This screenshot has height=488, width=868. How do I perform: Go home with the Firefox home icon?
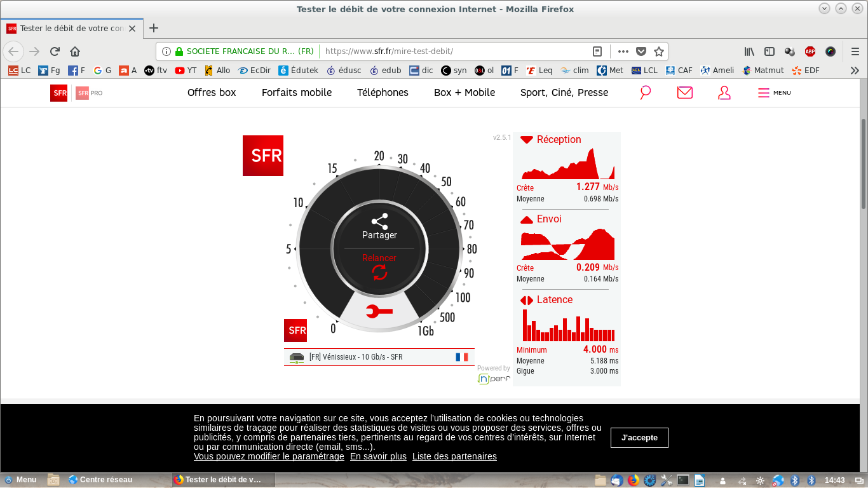[x=75, y=51]
